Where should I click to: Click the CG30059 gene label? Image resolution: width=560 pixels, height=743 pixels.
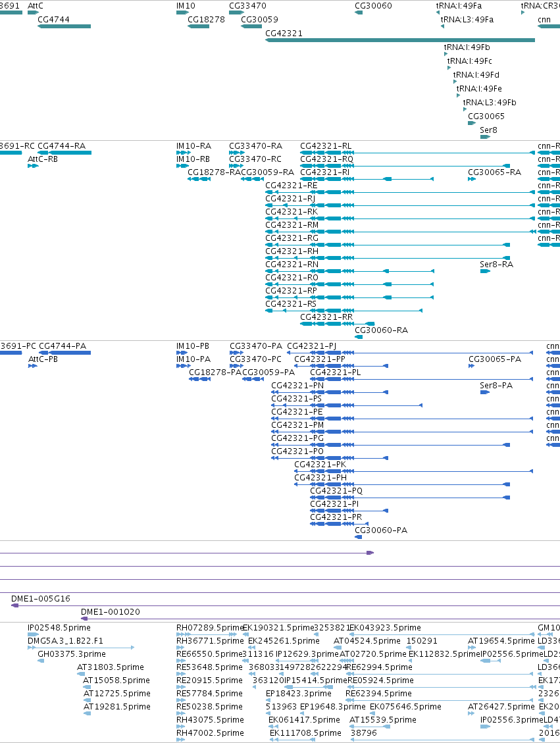[259, 20]
